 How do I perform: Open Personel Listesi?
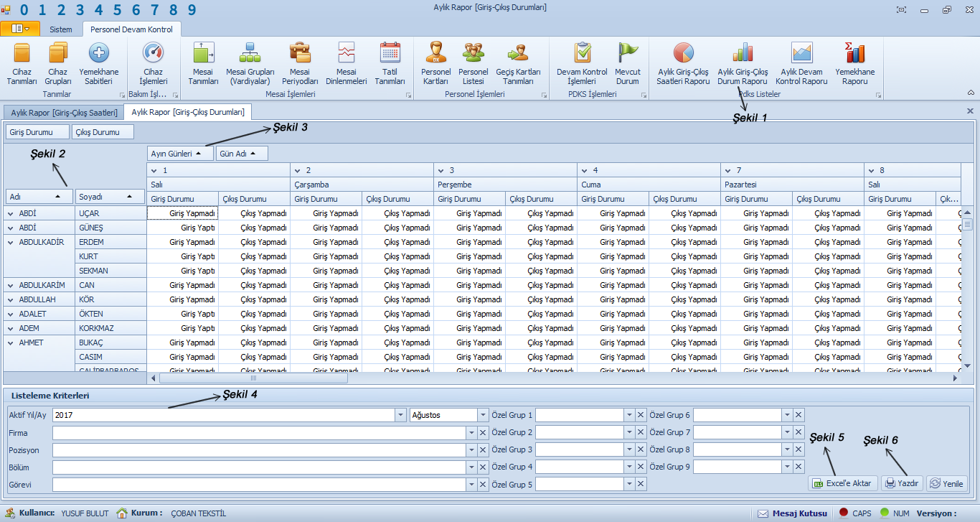473,64
